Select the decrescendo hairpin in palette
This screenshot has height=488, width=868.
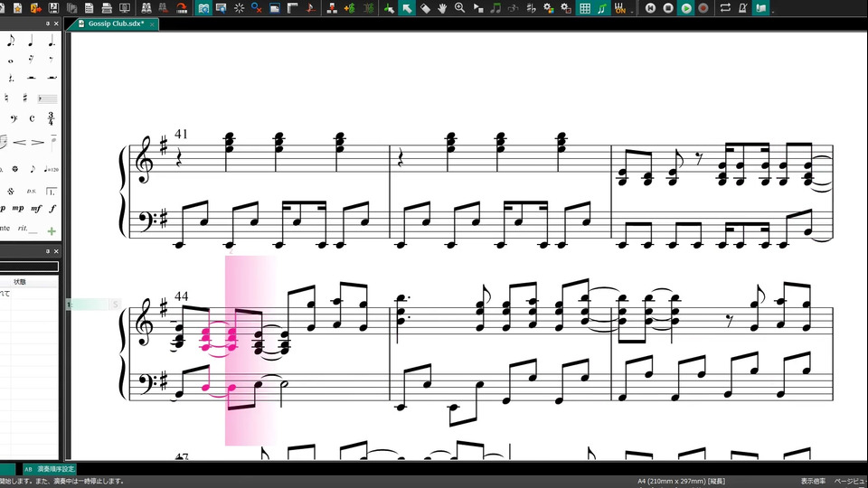pyautogui.click(x=37, y=142)
